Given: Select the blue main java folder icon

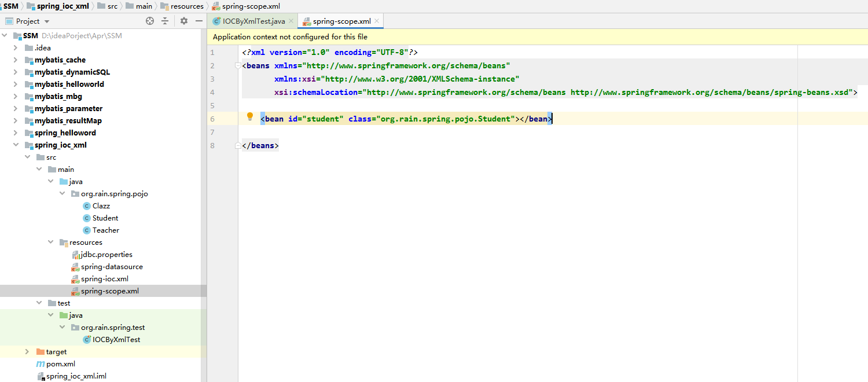Looking at the screenshot, I should [64, 182].
